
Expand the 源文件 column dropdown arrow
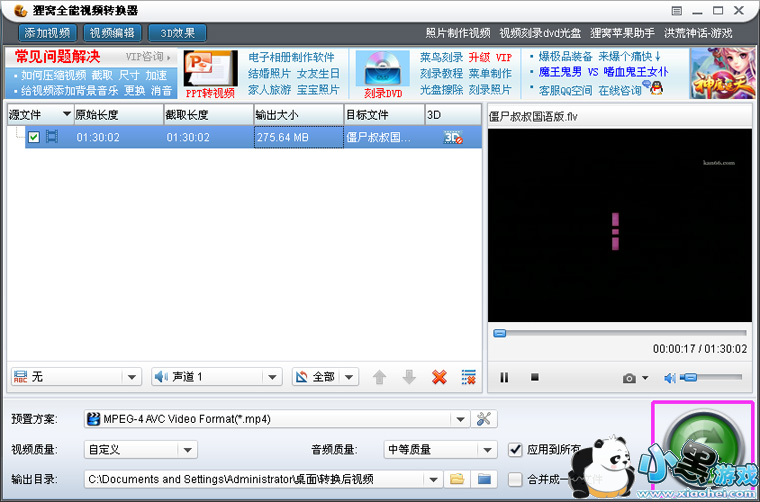point(67,114)
